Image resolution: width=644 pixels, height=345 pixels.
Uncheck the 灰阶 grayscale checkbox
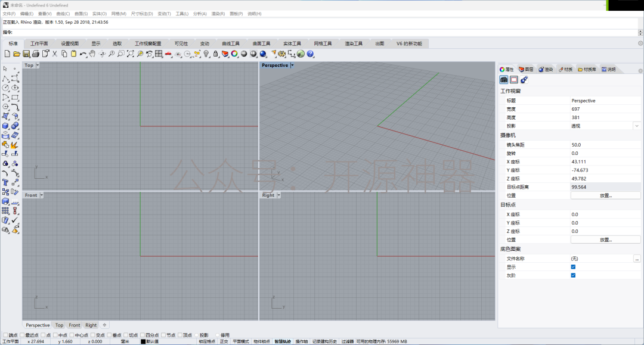pos(574,275)
